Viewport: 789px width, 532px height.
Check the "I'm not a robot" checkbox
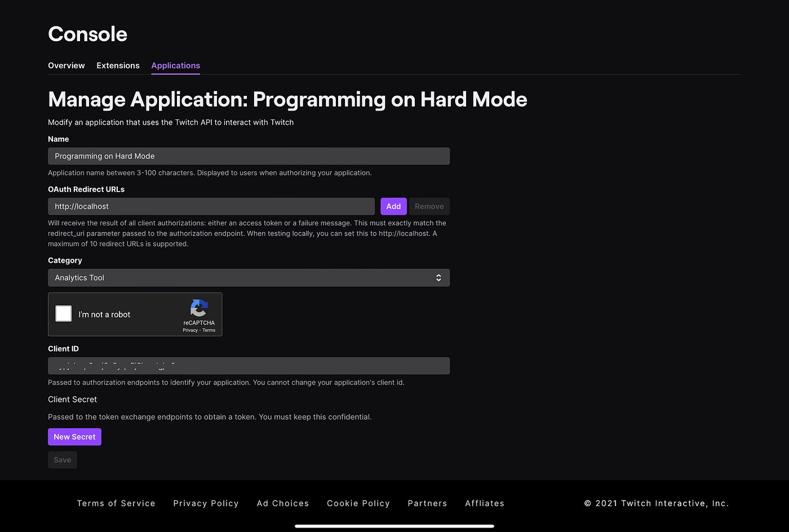(63, 313)
